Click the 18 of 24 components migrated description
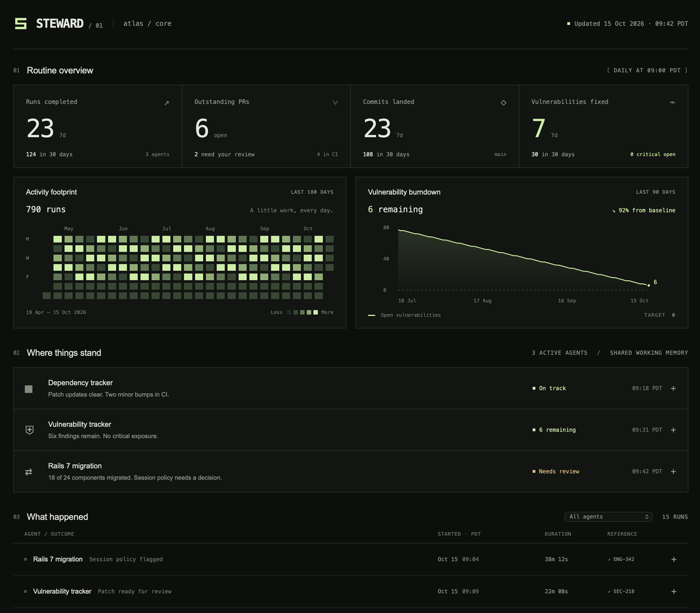The width and height of the screenshot is (700, 613). [x=135, y=478]
